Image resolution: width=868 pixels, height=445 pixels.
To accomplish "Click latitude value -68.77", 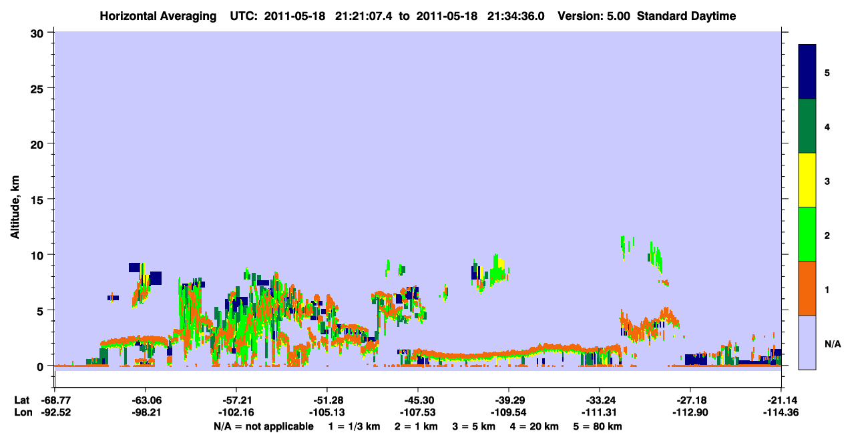I will 55,400.
